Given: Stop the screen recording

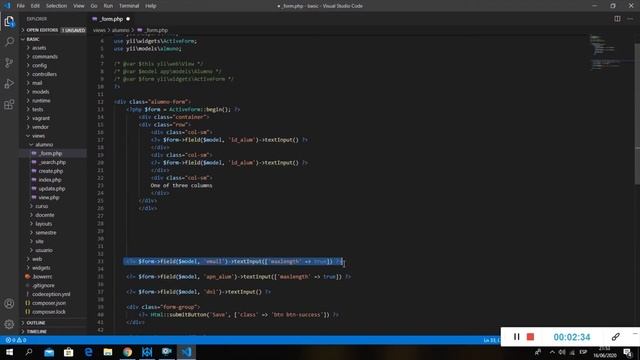Looking at the screenshot, I should [530, 337].
